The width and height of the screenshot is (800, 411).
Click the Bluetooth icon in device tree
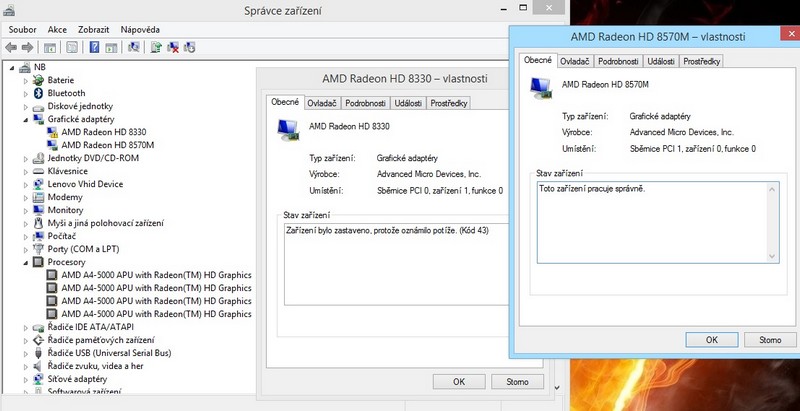[x=38, y=93]
